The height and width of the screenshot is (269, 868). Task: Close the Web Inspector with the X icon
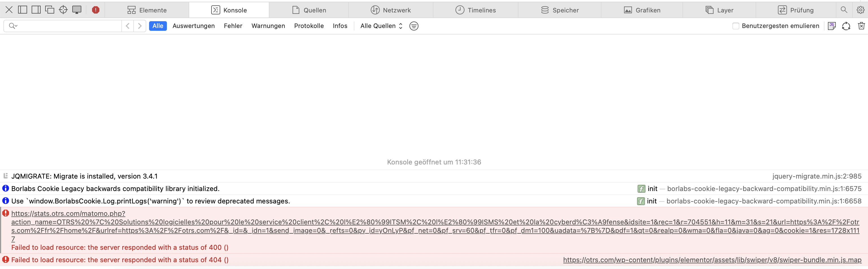pyautogui.click(x=9, y=10)
